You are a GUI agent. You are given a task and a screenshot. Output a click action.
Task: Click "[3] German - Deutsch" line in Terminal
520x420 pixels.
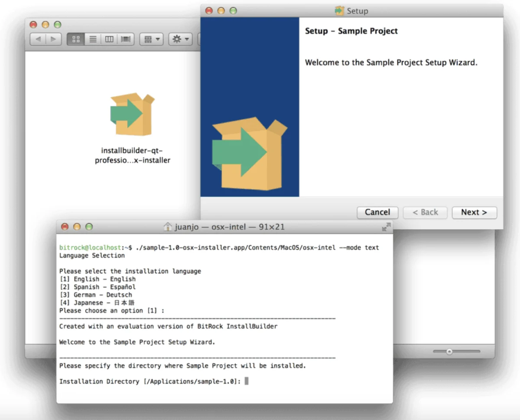96,295
